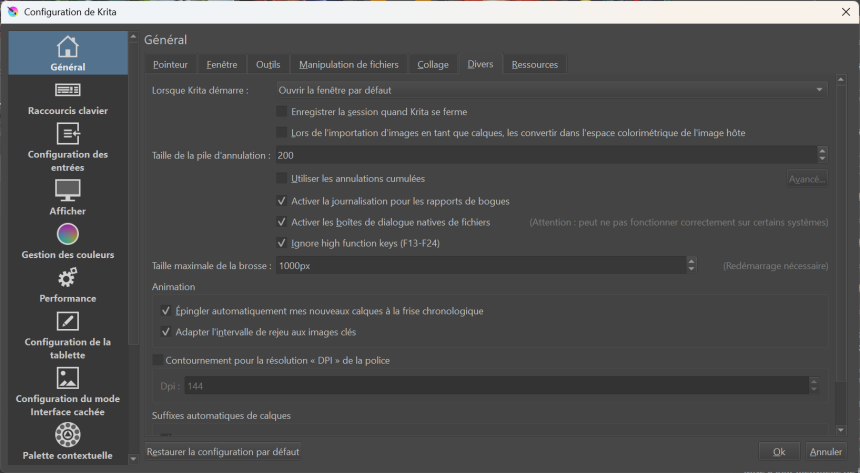Select Configuration du mode Interface cachée icon

point(67,378)
